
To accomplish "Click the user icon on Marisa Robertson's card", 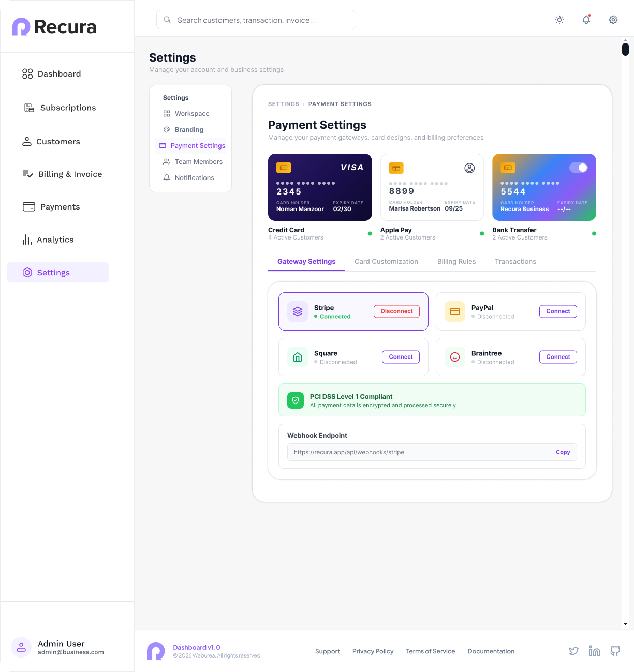I will pos(469,168).
